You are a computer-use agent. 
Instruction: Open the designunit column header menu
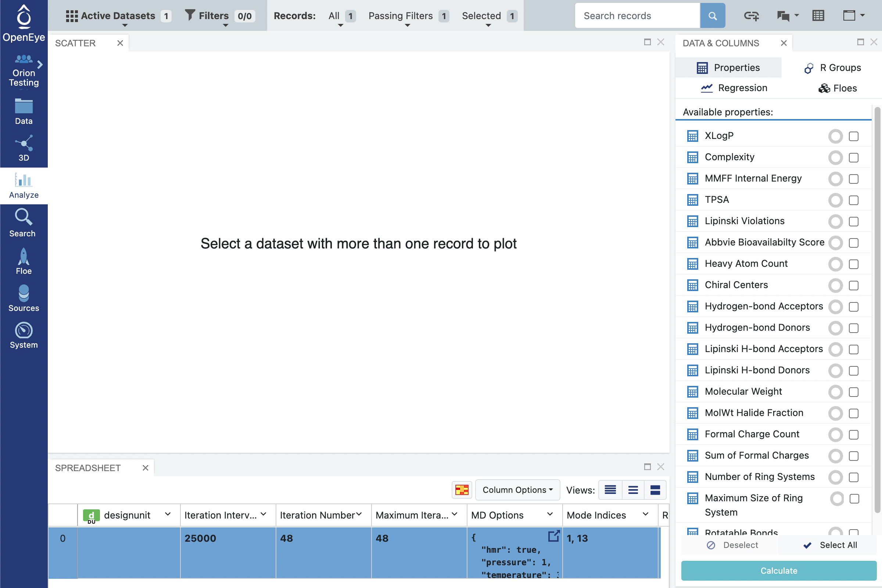168,514
